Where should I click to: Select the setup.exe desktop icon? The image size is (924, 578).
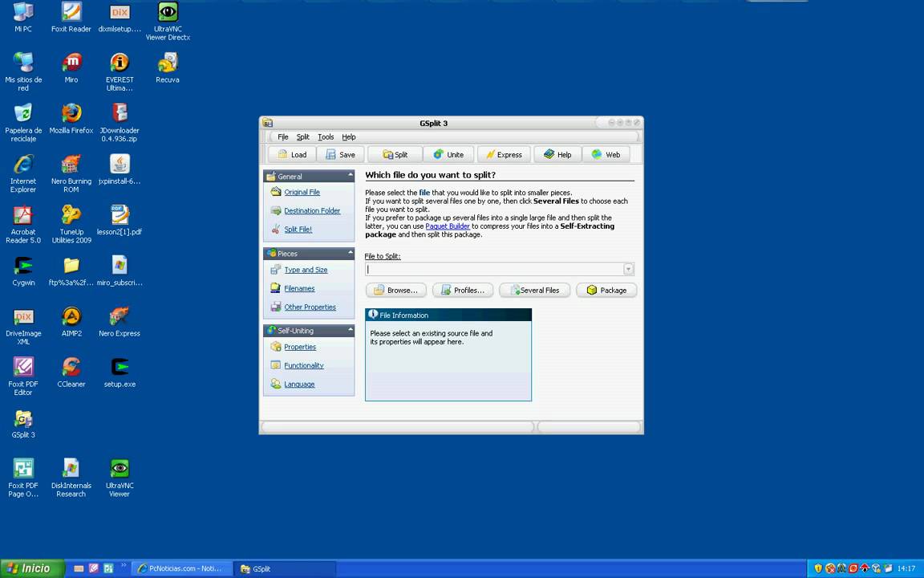click(x=120, y=372)
